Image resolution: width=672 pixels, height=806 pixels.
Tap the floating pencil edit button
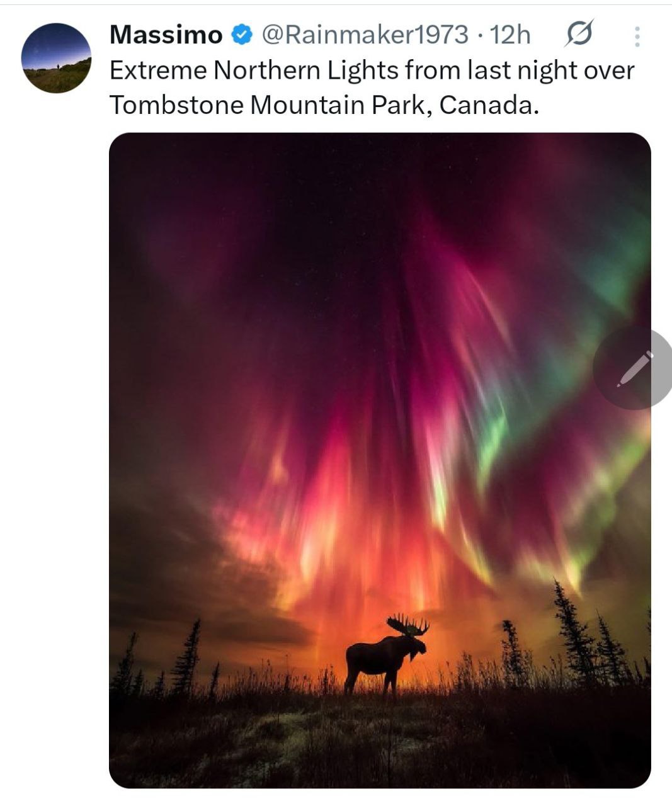(x=634, y=368)
